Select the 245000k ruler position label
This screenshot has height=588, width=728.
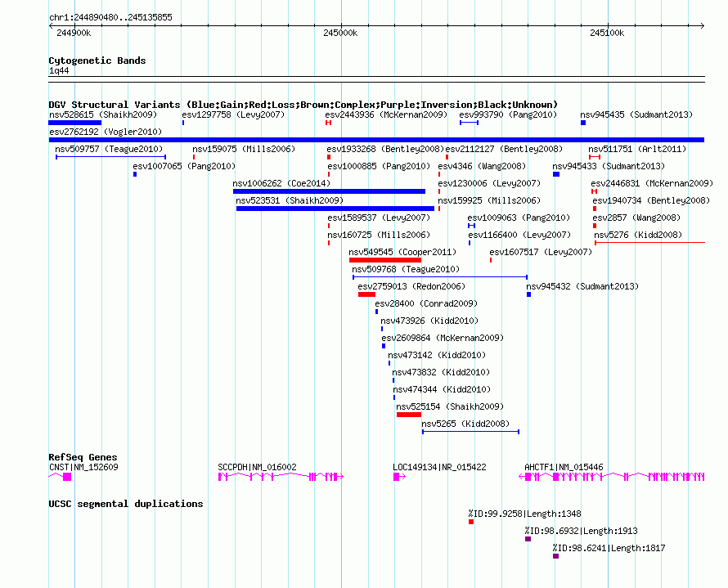340,33
